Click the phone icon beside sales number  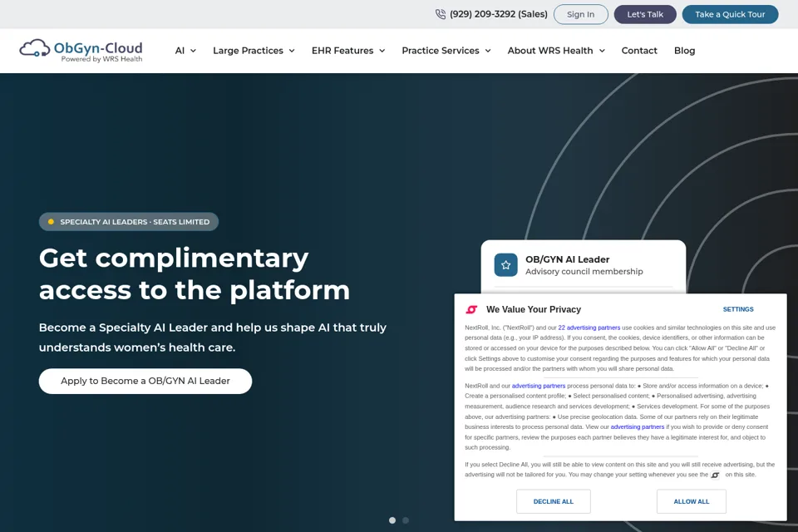pyautogui.click(x=441, y=14)
